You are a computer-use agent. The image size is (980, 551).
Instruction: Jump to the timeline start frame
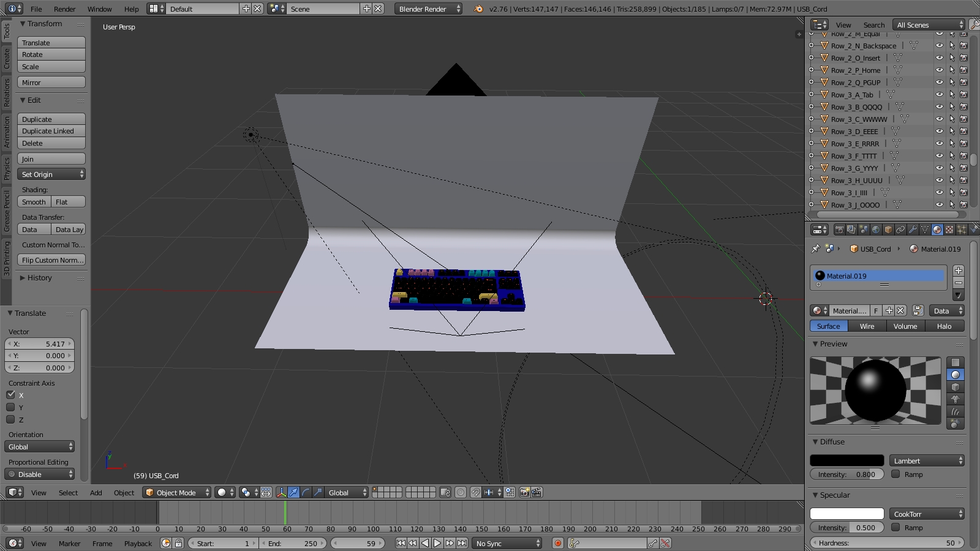[401, 543]
